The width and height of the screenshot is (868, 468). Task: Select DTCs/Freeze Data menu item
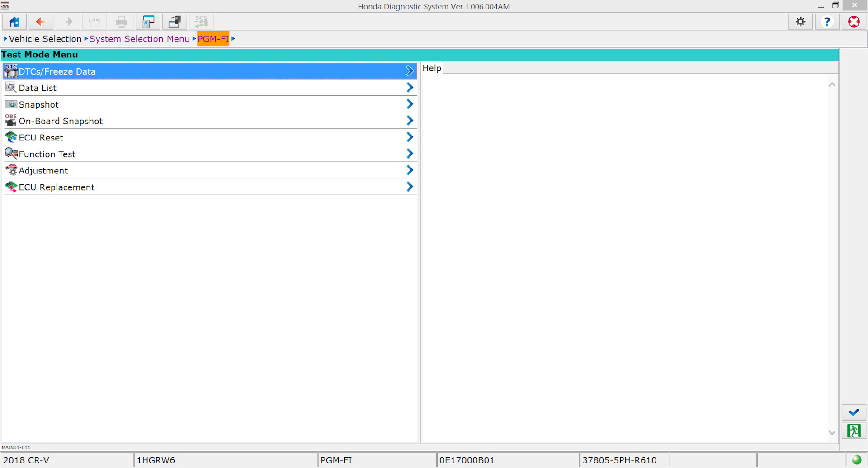pyautogui.click(x=210, y=71)
